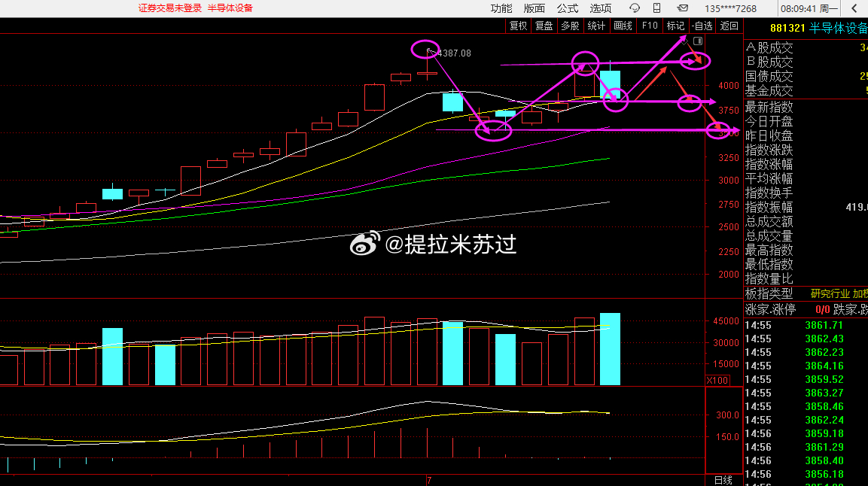Image resolution: width=868 pixels, height=486 pixels.
Task: Select the 总成交额 row
Action: [x=806, y=222]
